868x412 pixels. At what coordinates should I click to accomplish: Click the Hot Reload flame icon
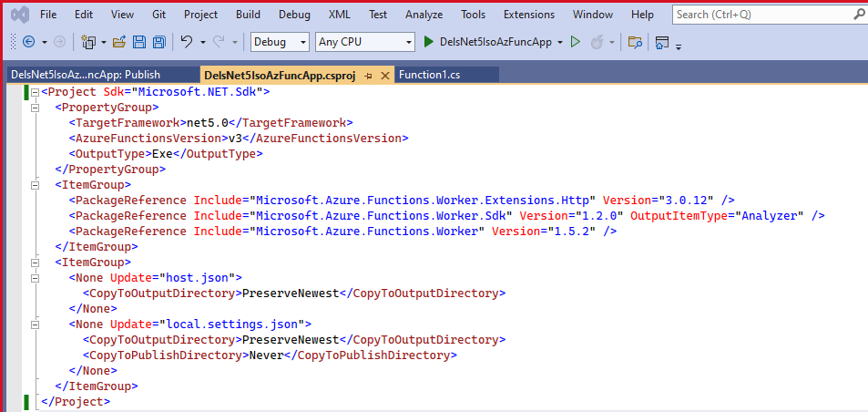pyautogui.click(x=597, y=42)
